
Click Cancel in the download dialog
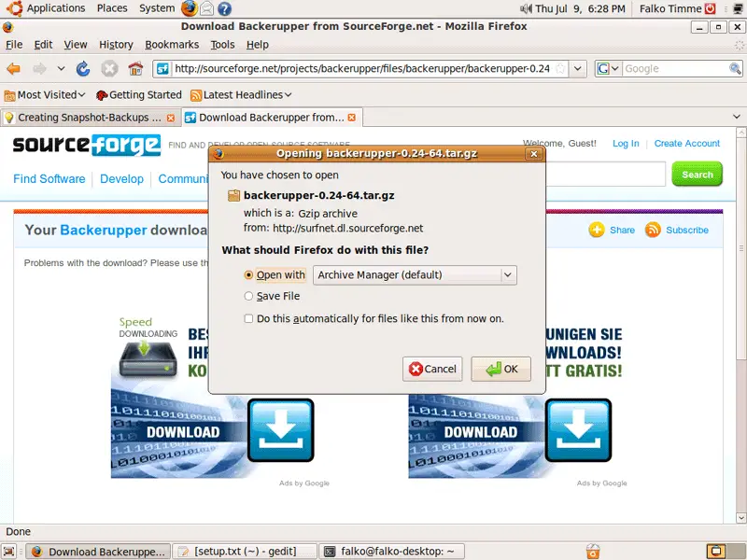point(432,369)
